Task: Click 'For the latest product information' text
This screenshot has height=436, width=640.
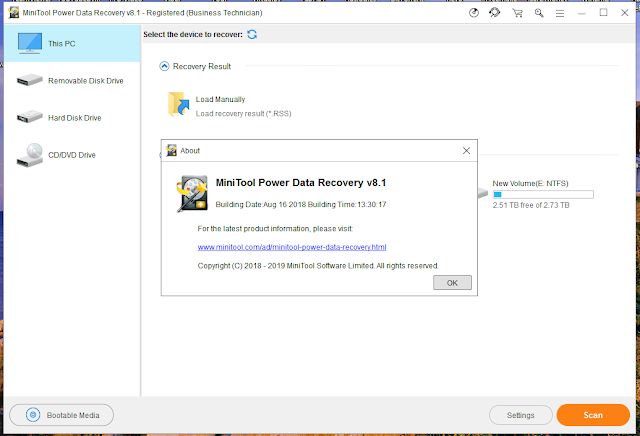Action: click(x=275, y=229)
